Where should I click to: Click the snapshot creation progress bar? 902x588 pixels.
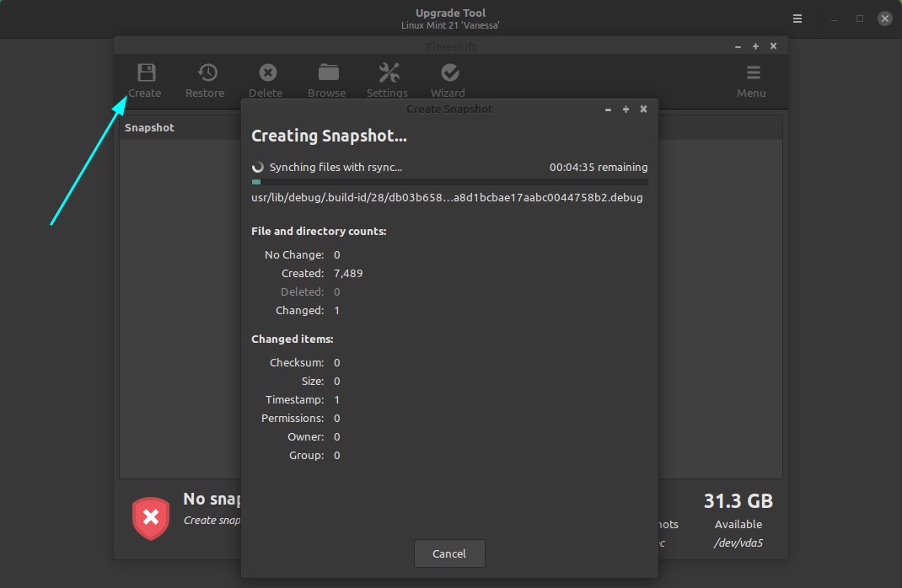[x=448, y=181]
